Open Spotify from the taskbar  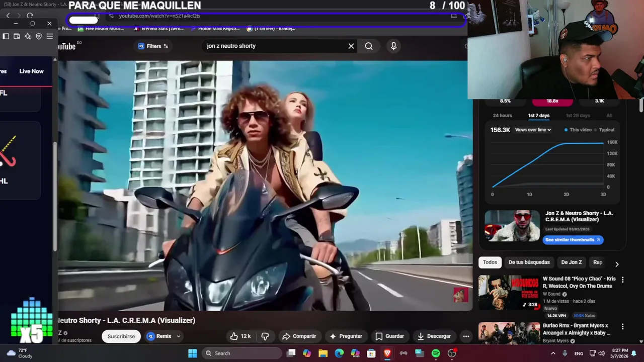click(436, 353)
